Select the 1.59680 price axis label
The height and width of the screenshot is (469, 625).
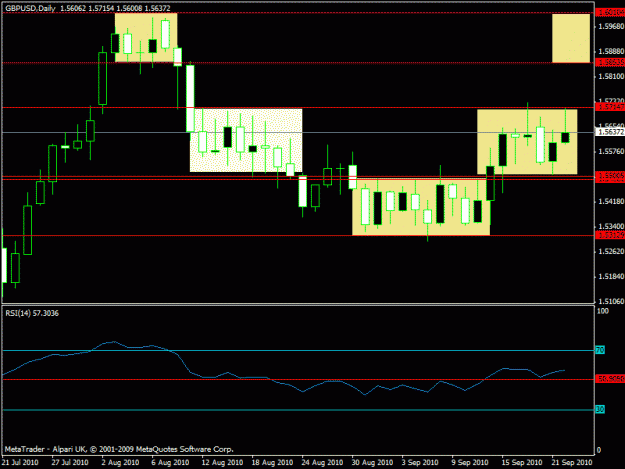click(611, 26)
